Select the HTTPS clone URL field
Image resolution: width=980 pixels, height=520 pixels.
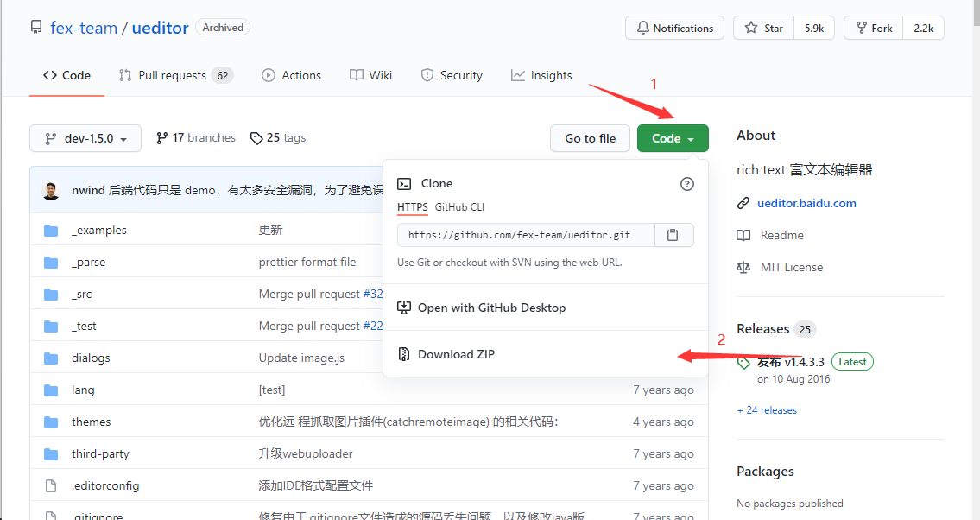(518, 234)
